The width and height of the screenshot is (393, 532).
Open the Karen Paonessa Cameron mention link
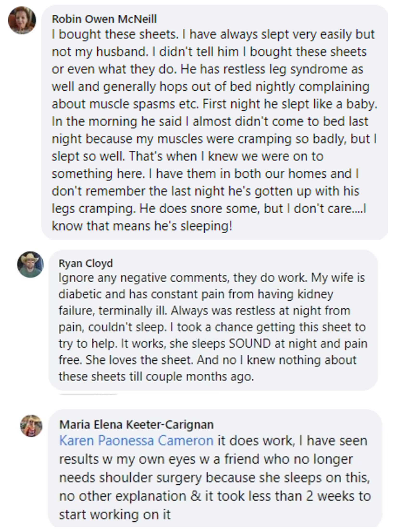point(136,440)
